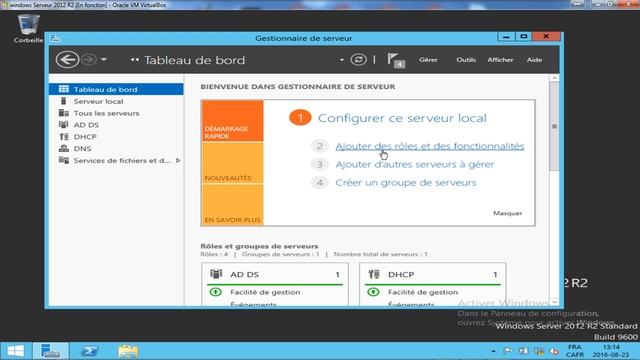Screen dimensions: 640x360
Task: Click the forward navigation arrow
Action: [89, 60]
